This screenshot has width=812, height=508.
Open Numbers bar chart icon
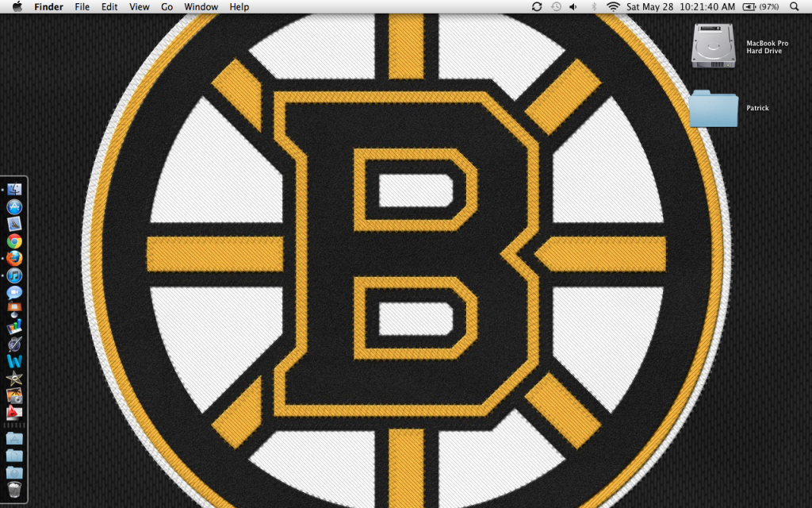(x=14, y=326)
